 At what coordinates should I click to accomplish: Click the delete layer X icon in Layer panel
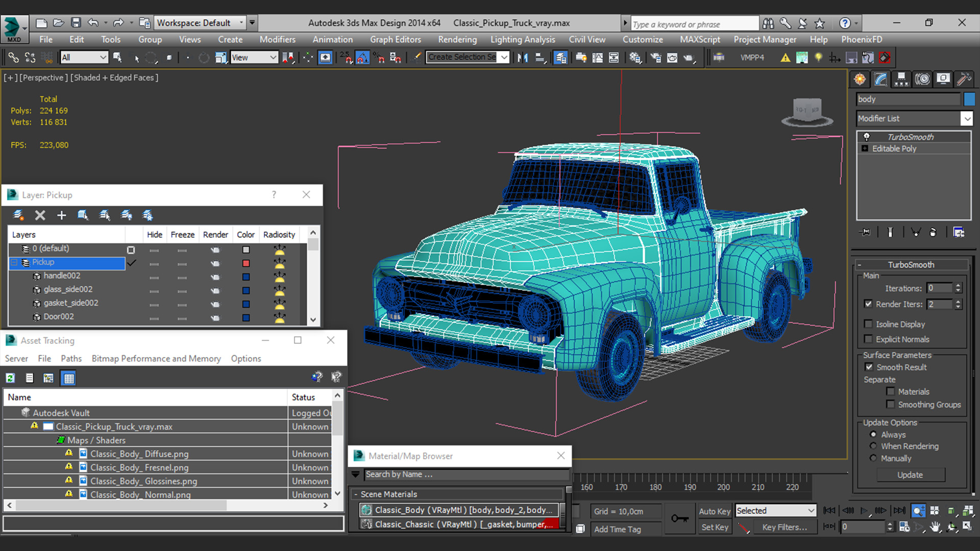point(40,215)
